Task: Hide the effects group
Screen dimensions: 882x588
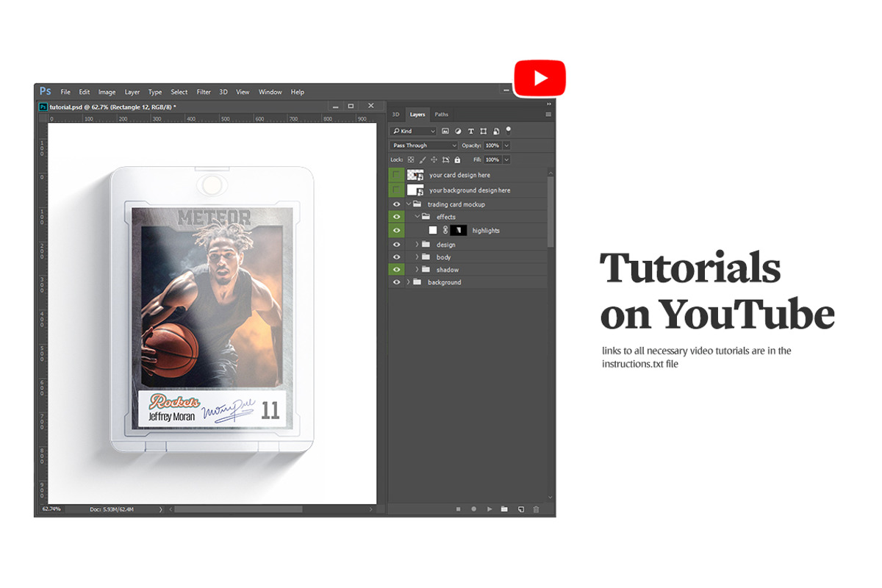Action: coord(397,217)
